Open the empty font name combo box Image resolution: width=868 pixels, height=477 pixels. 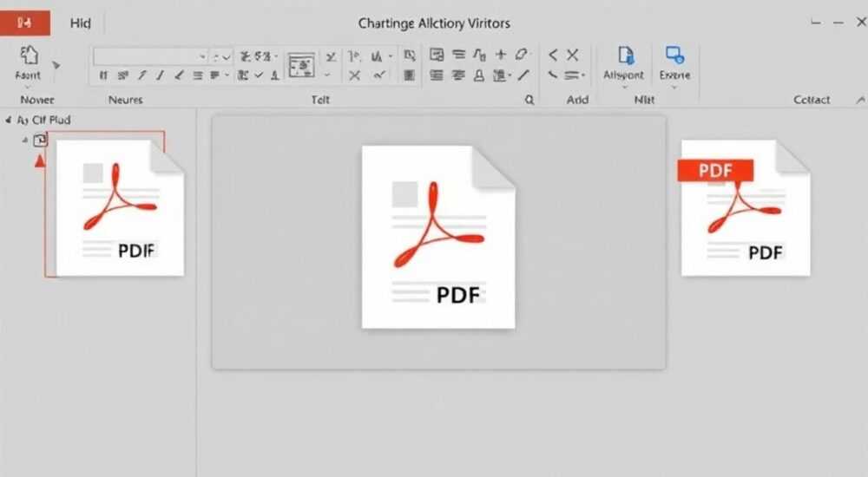pyautogui.click(x=150, y=56)
